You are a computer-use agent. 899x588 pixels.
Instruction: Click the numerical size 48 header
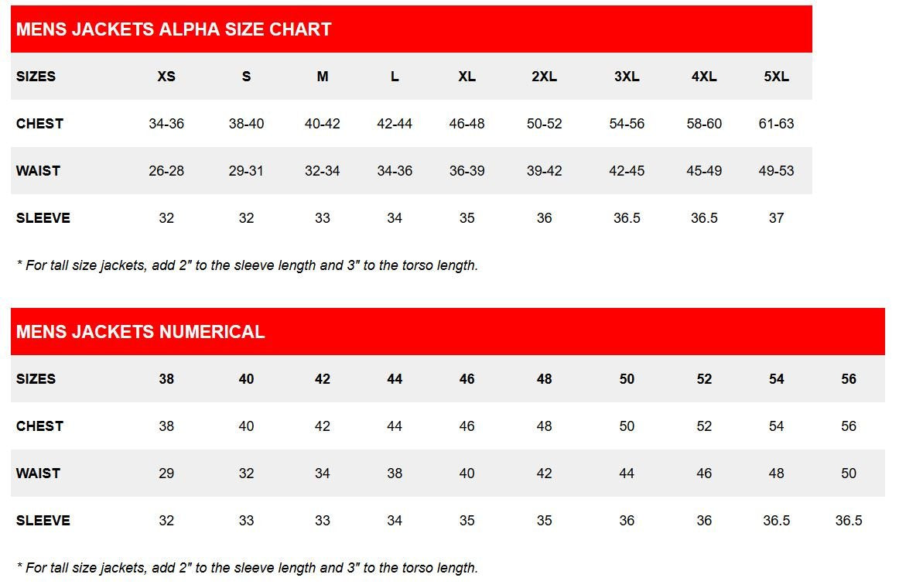(544, 379)
